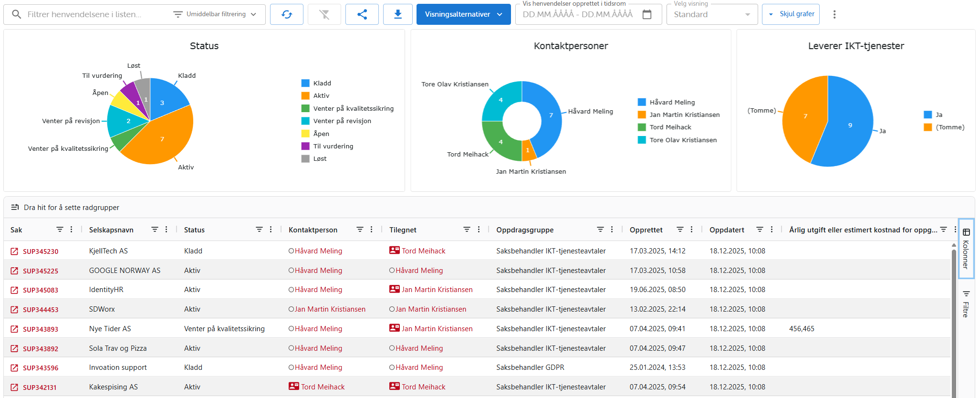The width and height of the screenshot is (980, 398).
Task: Click the orange Aktiv pie slice
Action: pos(162,139)
